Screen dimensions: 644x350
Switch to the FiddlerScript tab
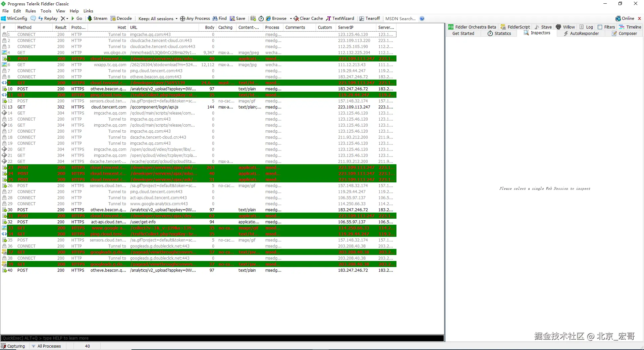[515, 27]
